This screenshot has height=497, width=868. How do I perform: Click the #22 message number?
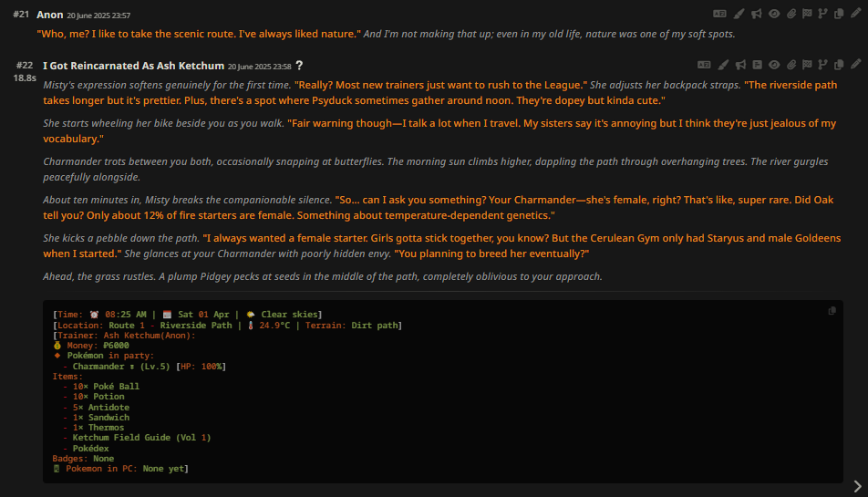pos(25,66)
